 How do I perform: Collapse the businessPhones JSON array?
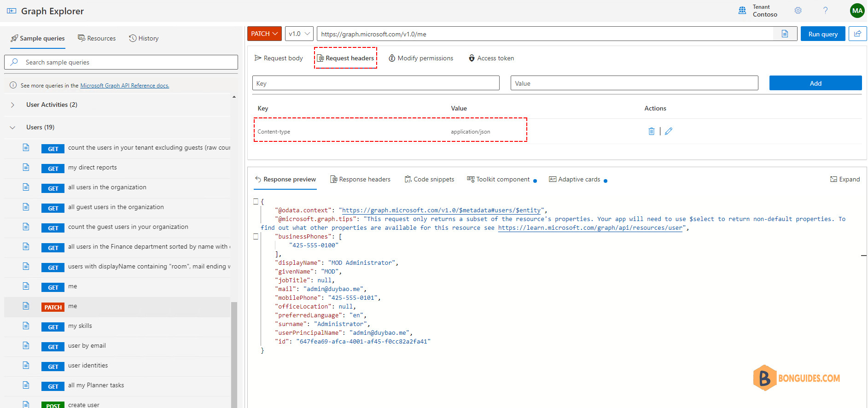(256, 236)
